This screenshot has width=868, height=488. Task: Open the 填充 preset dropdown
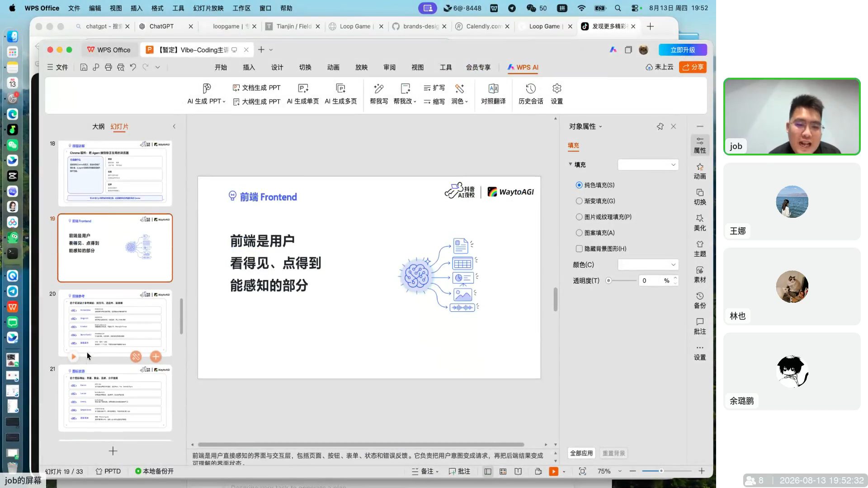(648, 164)
